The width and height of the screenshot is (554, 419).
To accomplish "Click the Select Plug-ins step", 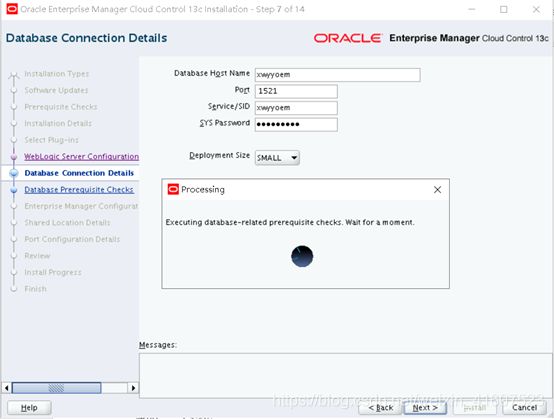I will 52,140.
